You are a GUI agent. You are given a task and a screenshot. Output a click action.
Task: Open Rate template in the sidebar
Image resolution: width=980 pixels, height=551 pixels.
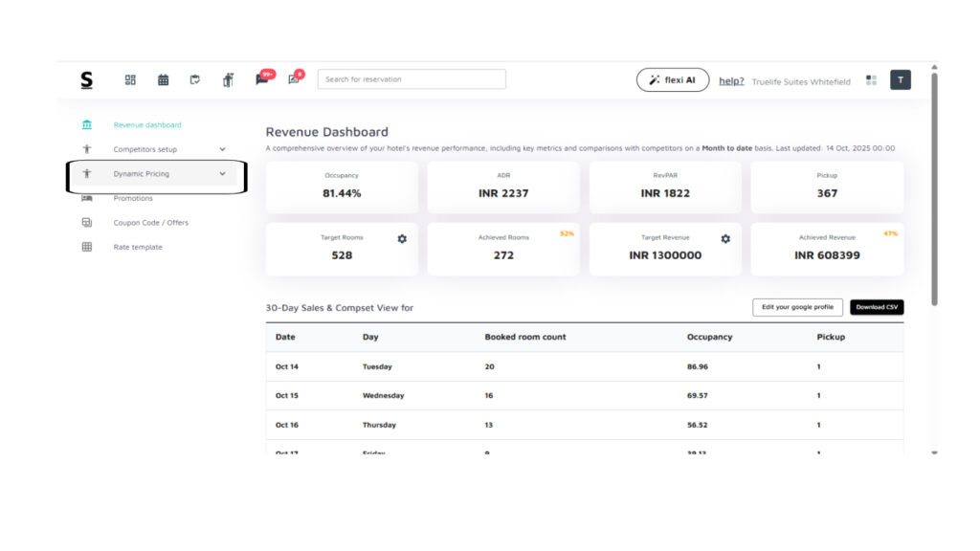pos(138,247)
